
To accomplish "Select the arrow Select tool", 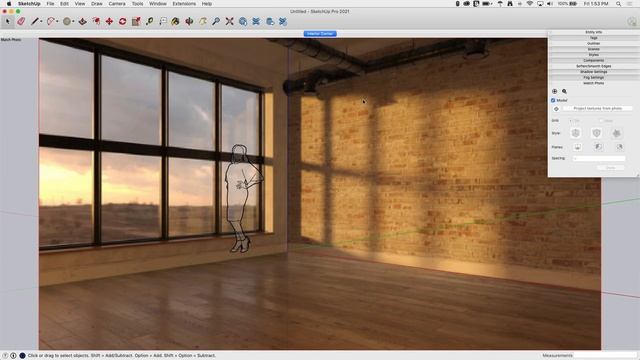I will [7, 21].
